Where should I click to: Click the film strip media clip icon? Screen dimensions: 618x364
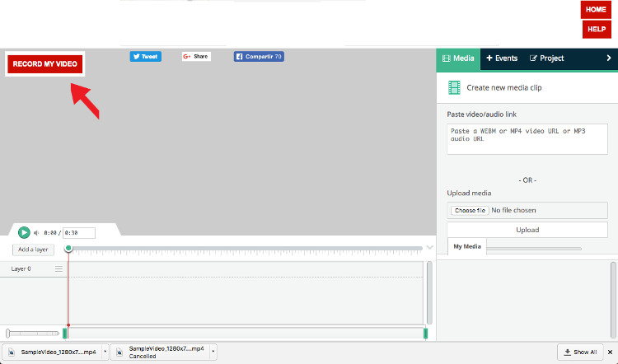click(454, 87)
